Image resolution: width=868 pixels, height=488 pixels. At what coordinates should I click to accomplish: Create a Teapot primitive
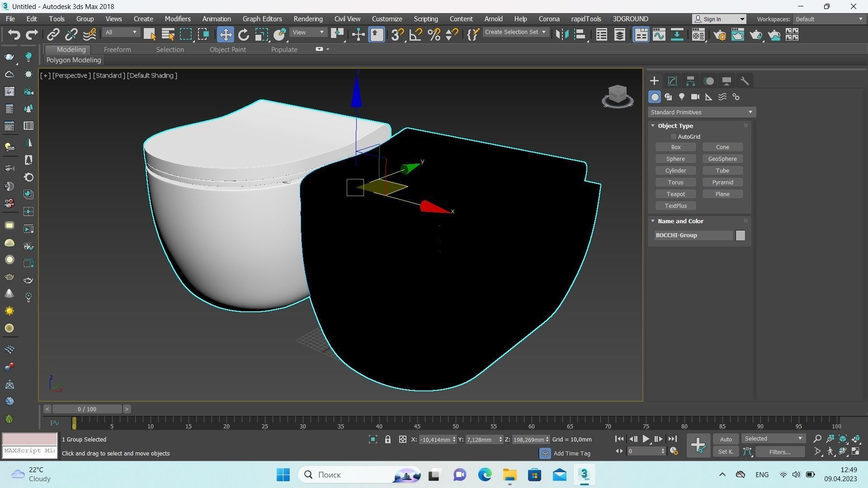pos(675,194)
